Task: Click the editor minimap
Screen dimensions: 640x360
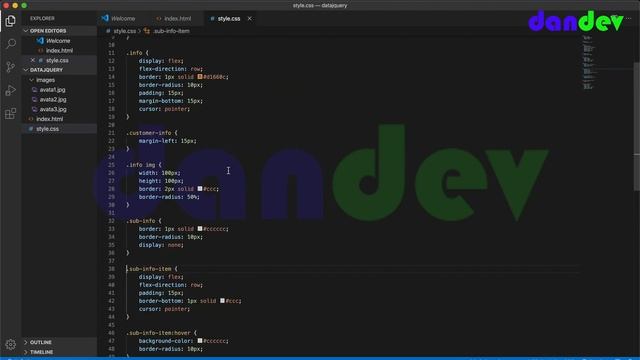Action: tap(588, 62)
